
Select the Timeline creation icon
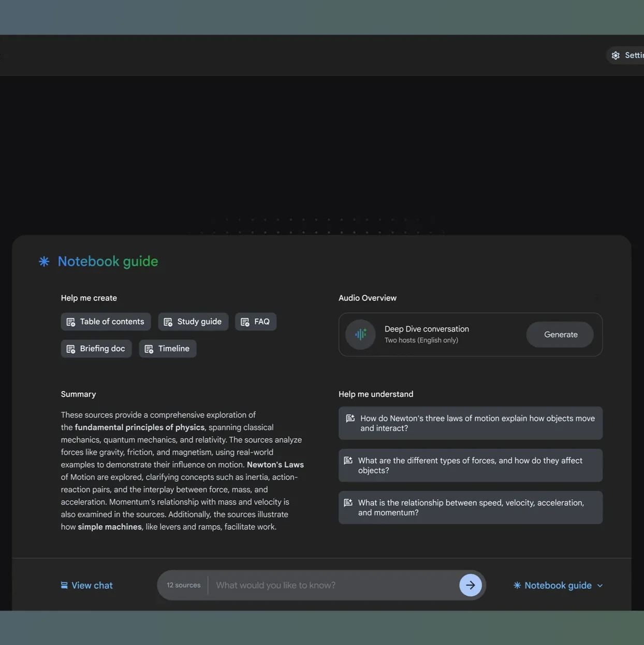tap(149, 348)
